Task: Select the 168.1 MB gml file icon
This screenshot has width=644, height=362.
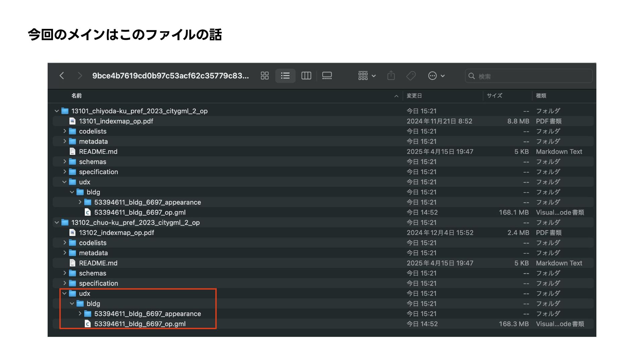Action: point(88,213)
